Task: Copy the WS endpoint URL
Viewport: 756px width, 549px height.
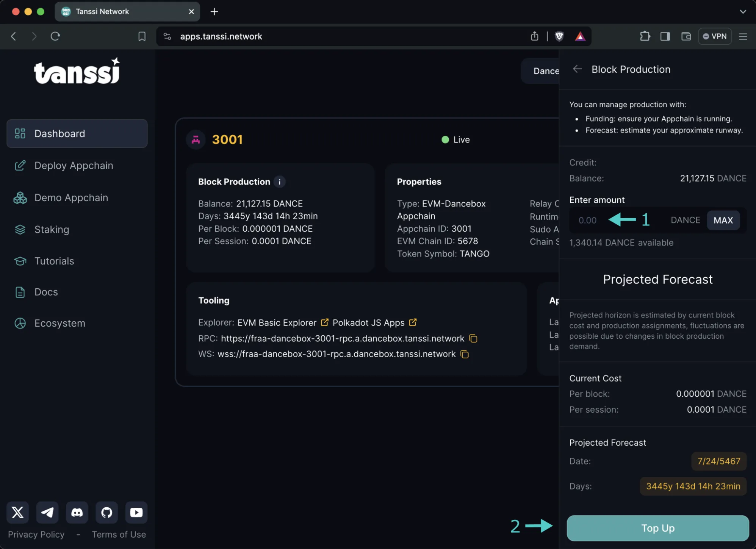Action: [x=465, y=354]
